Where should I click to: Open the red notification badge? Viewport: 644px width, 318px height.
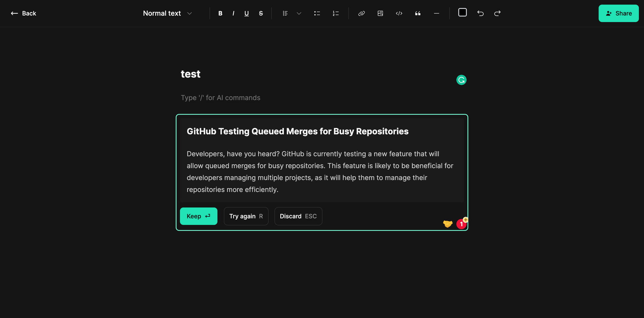coord(462,223)
